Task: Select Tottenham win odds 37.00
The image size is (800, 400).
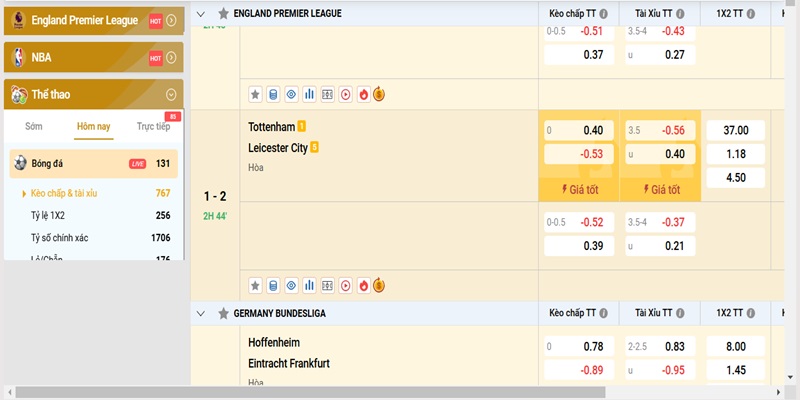Action: 735,130
